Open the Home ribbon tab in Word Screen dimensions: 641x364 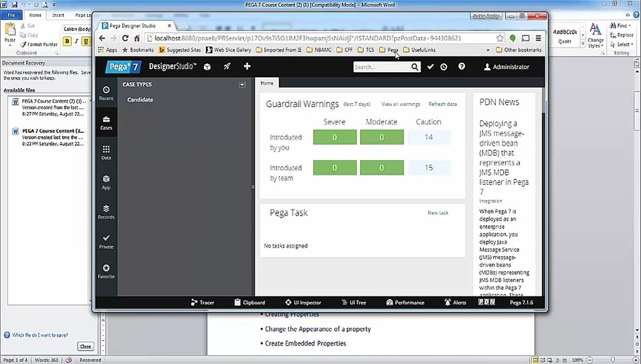click(35, 15)
